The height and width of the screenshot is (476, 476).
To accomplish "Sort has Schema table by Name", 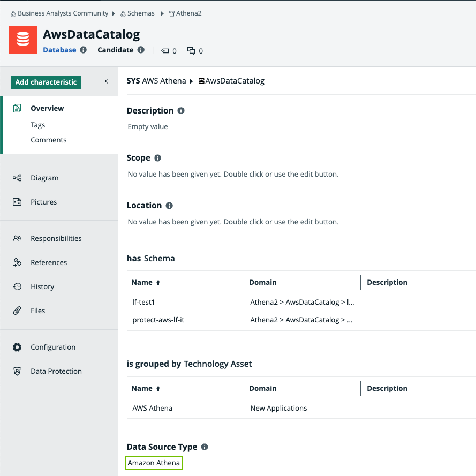I will [x=146, y=282].
